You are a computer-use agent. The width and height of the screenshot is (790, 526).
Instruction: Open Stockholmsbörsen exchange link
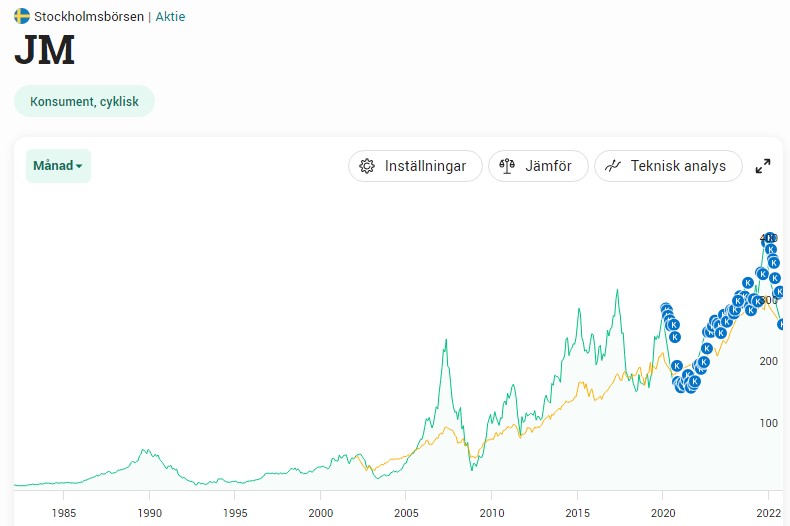pyautogui.click(x=88, y=16)
